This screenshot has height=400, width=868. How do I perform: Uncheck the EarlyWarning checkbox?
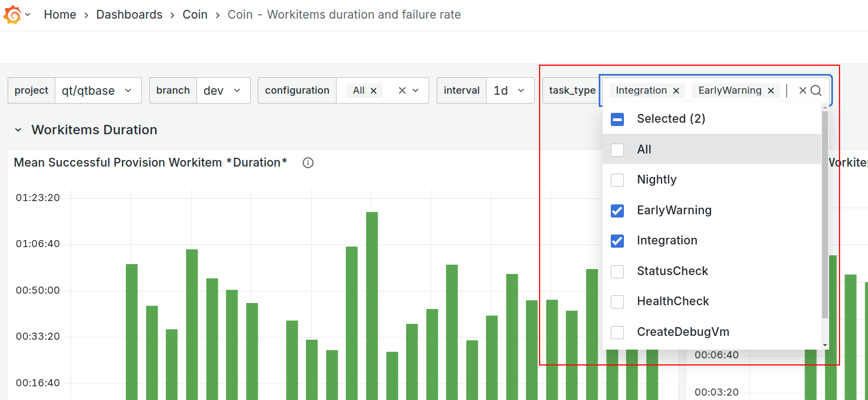tap(617, 211)
